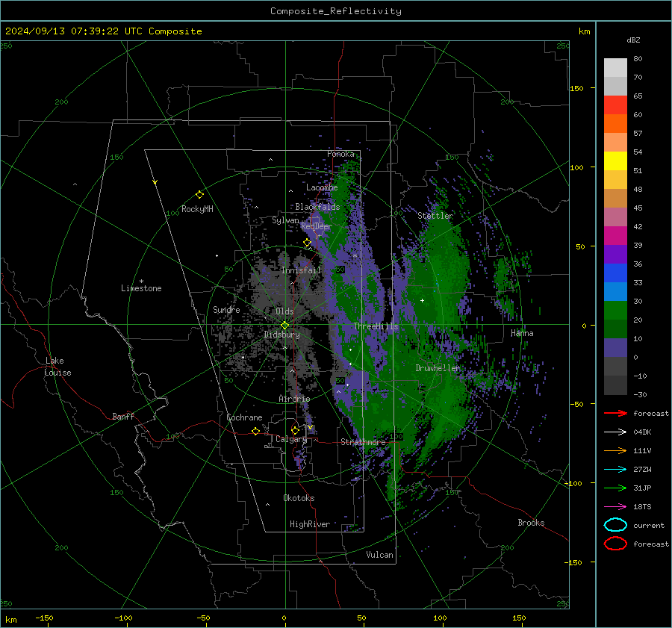Click the Ponoka city label

tap(340, 154)
